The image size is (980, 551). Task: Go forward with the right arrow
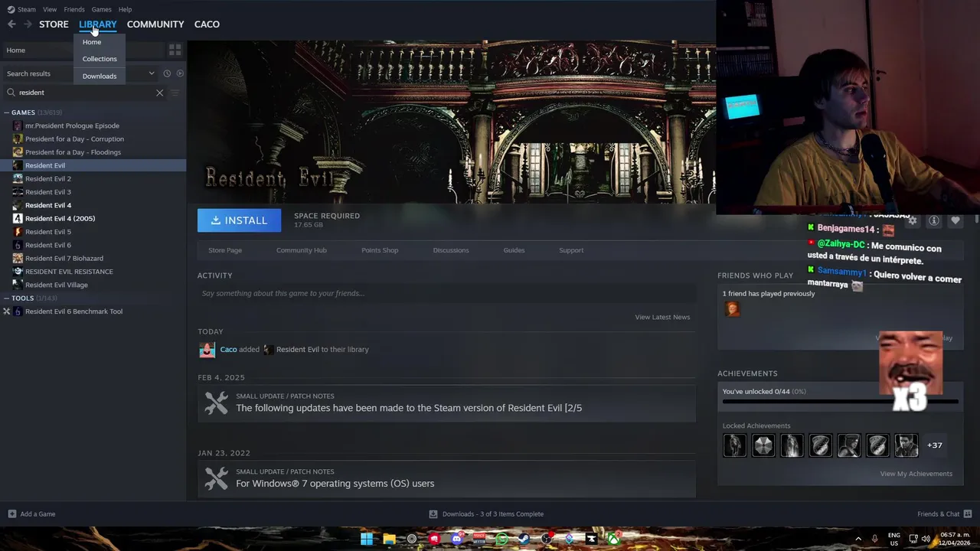coord(28,24)
